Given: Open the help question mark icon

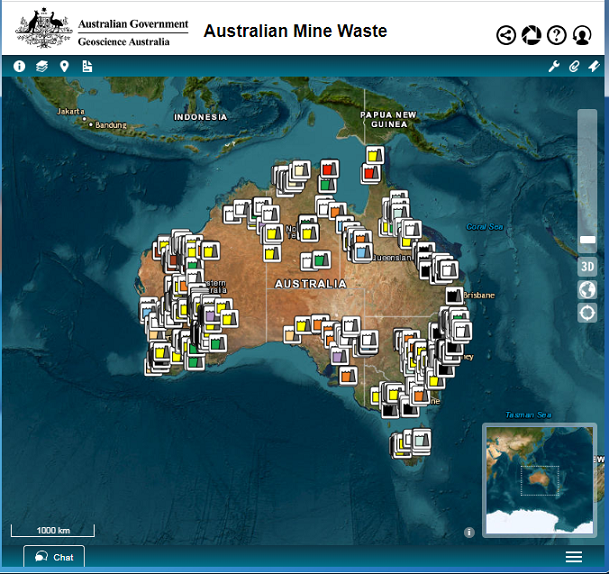Looking at the screenshot, I should tap(557, 35).
